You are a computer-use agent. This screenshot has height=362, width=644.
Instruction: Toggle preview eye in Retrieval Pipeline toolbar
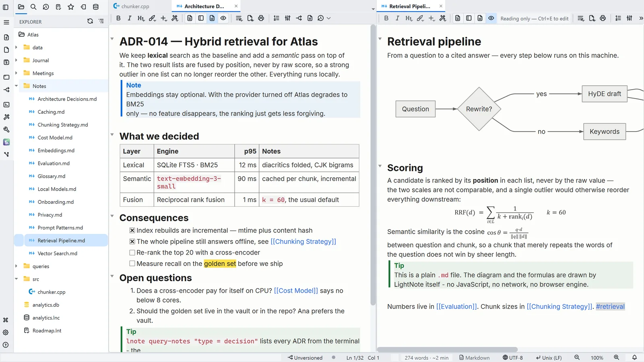tap(491, 18)
